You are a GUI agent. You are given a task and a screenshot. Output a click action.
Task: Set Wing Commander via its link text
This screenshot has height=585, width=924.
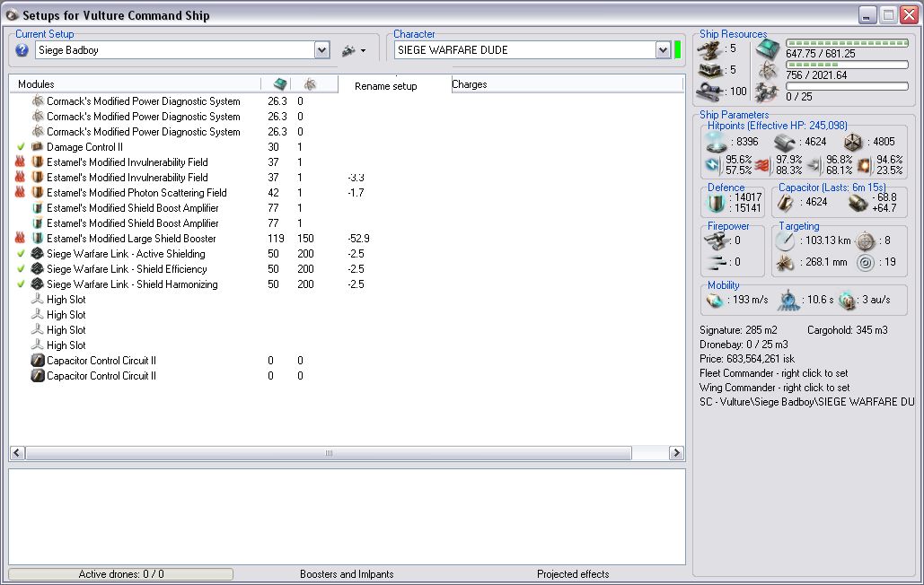(775, 388)
